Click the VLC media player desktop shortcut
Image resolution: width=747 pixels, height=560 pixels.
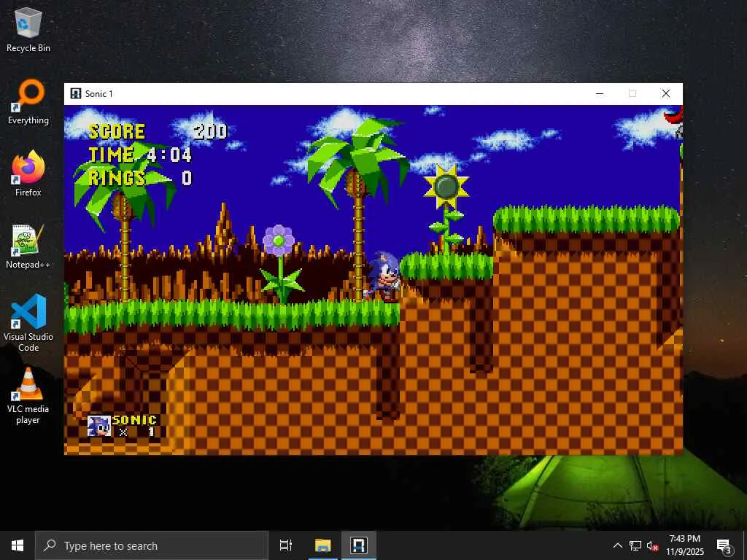(x=28, y=395)
